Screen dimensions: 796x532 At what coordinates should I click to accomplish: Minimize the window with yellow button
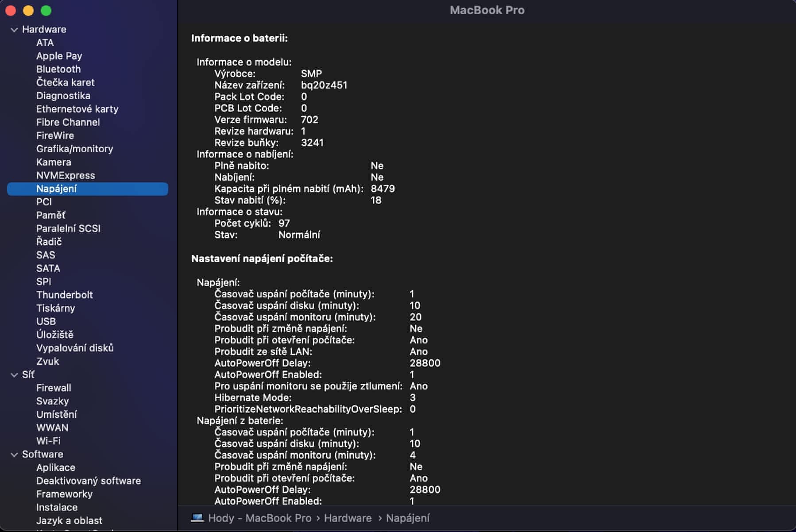28,11
